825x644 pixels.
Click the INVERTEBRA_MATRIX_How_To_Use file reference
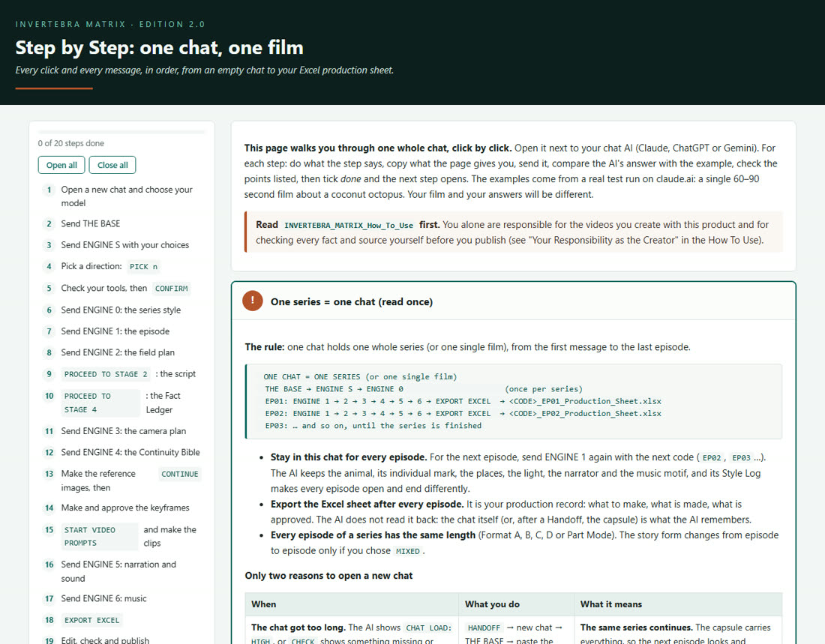348,225
